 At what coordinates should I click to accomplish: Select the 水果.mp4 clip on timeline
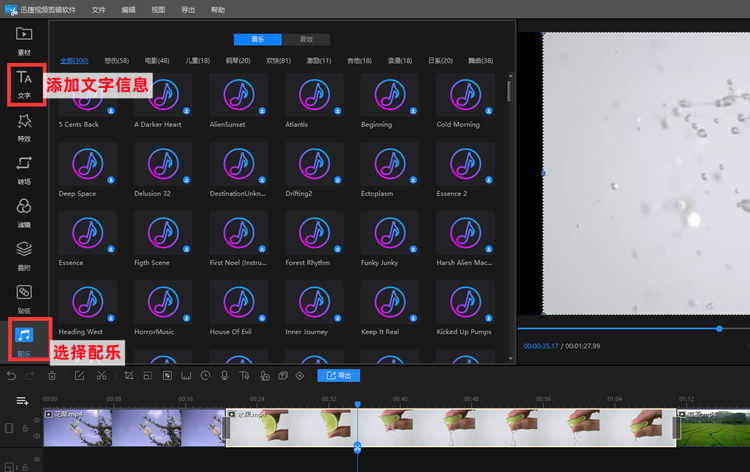coord(451,428)
